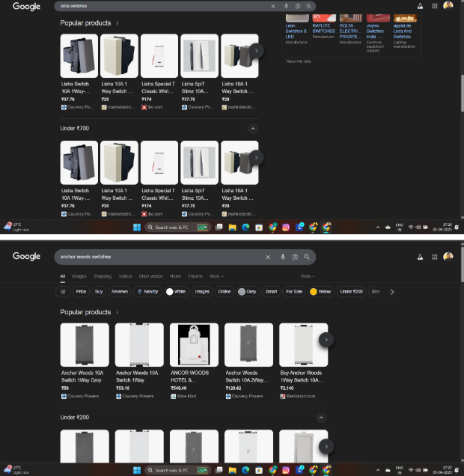Open profile avatar in lisha switches window
The width and height of the screenshot is (464, 476).
coord(448,5)
